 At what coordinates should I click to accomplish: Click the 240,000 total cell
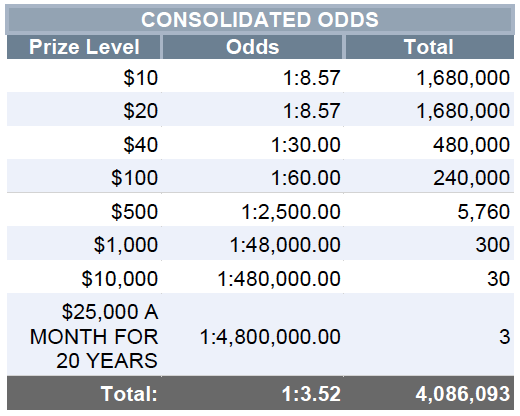click(429, 177)
